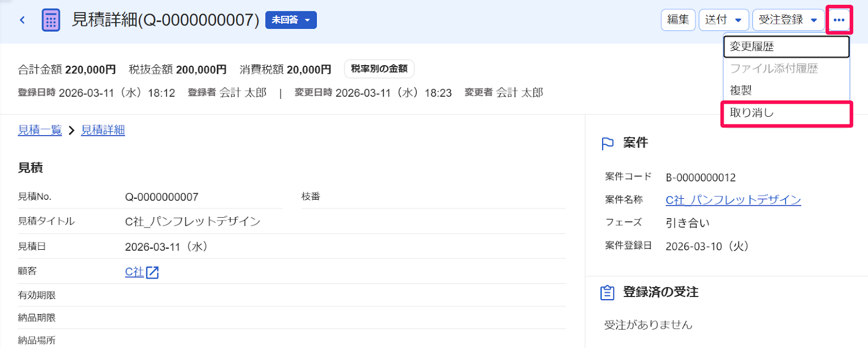Image resolution: width=868 pixels, height=348 pixels.
Task: Click the 案件 section heading
Action: [x=635, y=142]
